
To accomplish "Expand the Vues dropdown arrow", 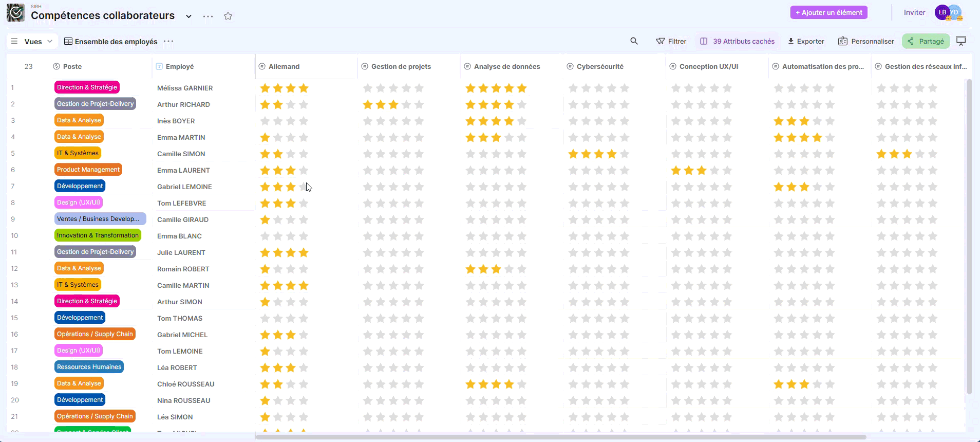I will [x=50, y=41].
